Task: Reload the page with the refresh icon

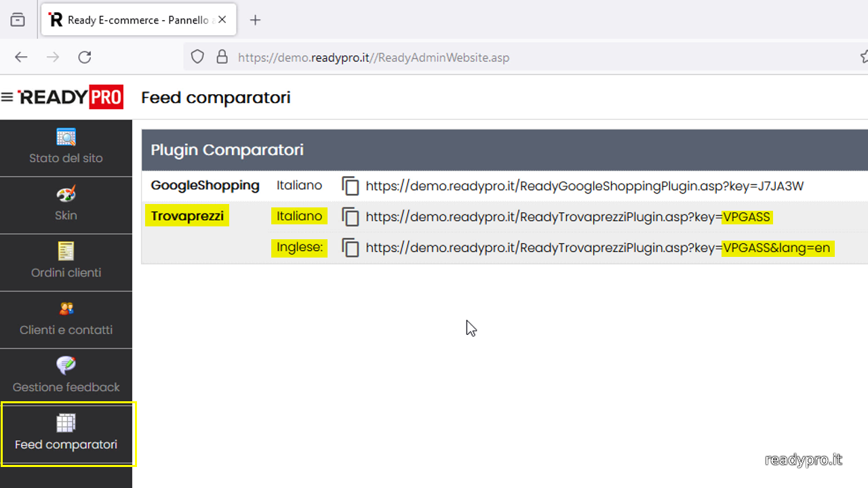Action: tap(85, 57)
